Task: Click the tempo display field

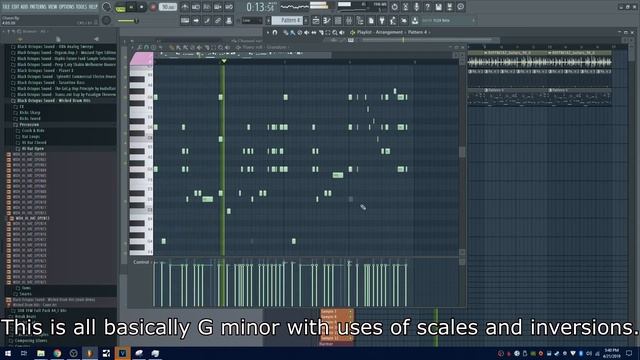Action: pyautogui.click(x=167, y=7)
